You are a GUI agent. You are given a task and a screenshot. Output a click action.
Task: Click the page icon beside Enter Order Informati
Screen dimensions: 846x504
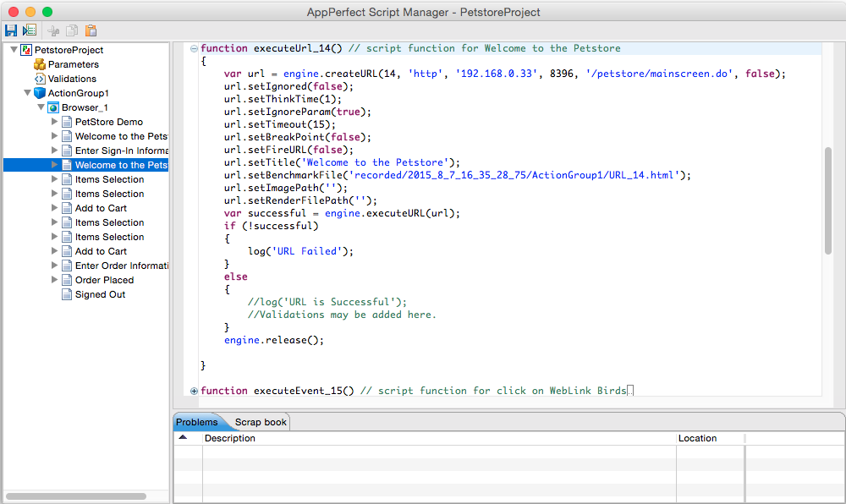pyautogui.click(x=67, y=266)
